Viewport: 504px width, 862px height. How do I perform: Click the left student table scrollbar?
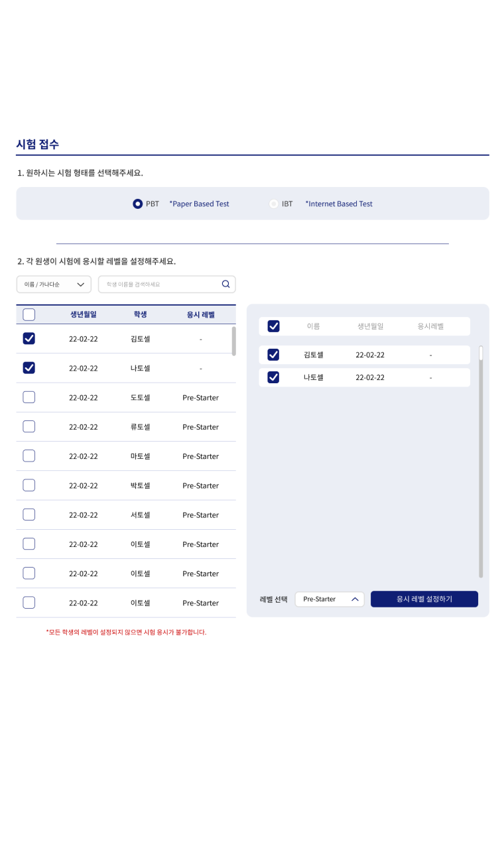pos(233,341)
